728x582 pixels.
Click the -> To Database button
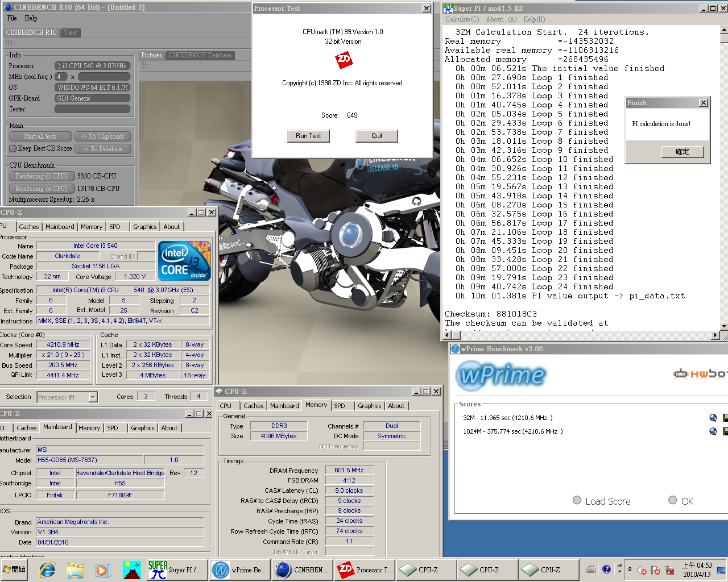point(103,149)
